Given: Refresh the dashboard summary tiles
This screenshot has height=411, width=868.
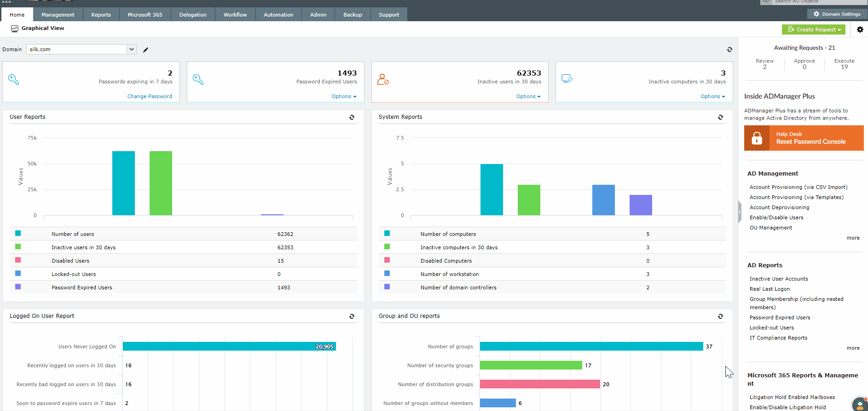Looking at the screenshot, I should [729, 50].
